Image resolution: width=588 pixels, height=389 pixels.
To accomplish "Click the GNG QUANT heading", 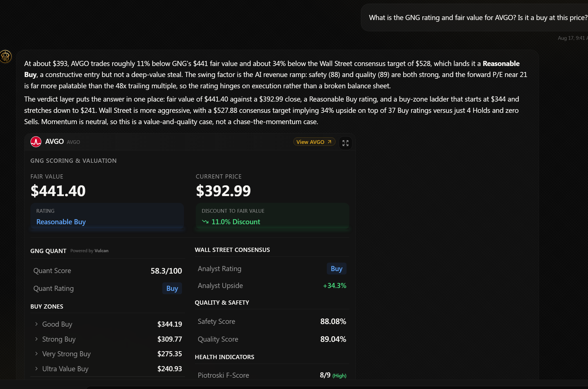I will pos(48,251).
